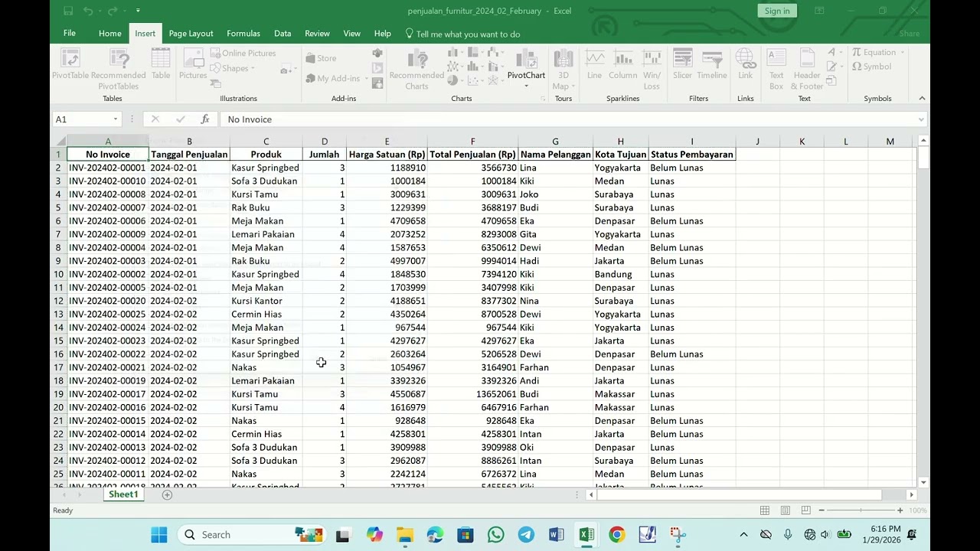Image resolution: width=980 pixels, height=551 pixels.
Task: Select the cell with value 13652061
Action: [x=472, y=394]
